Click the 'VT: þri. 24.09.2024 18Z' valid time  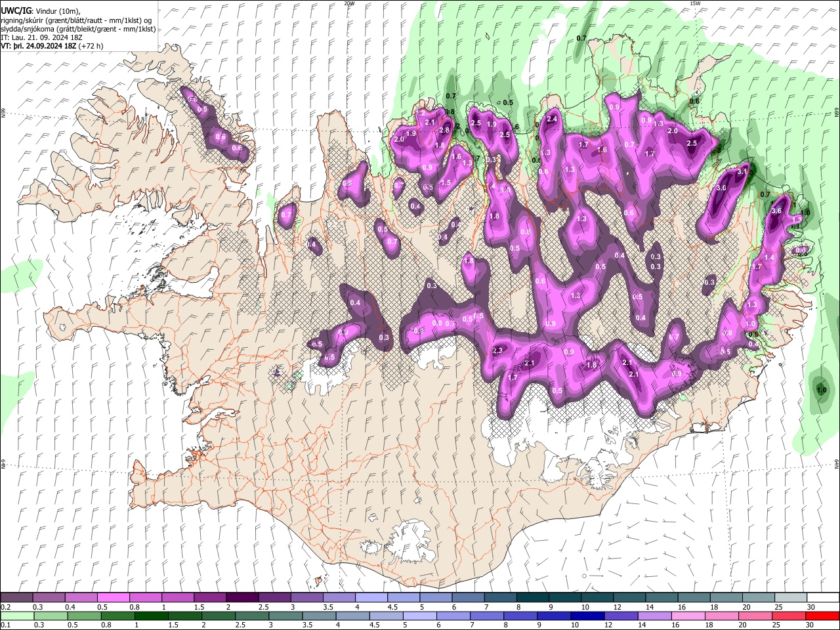[x=38, y=47]
